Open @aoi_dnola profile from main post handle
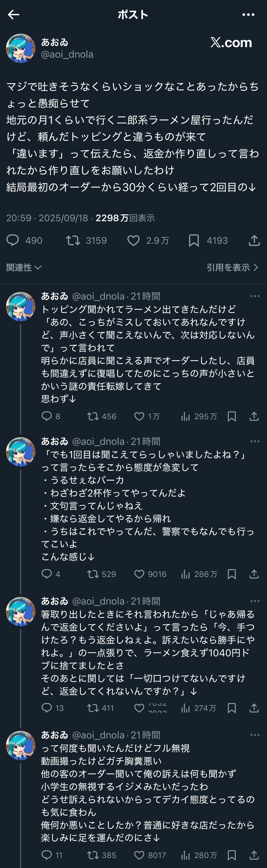The width and height of the screenshot is (267, 868). tap(67, 54)
